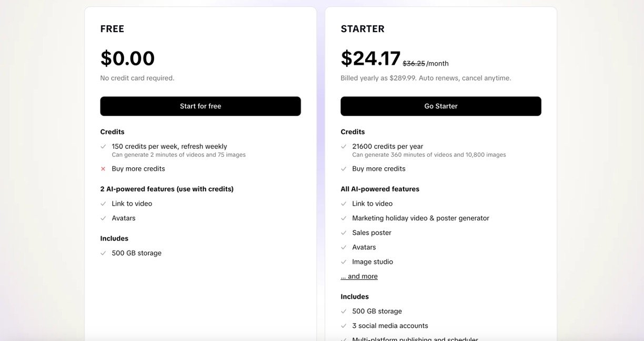Click the $24.17 Starter price
Screen dimensions: 644x341
coord(371,58)
